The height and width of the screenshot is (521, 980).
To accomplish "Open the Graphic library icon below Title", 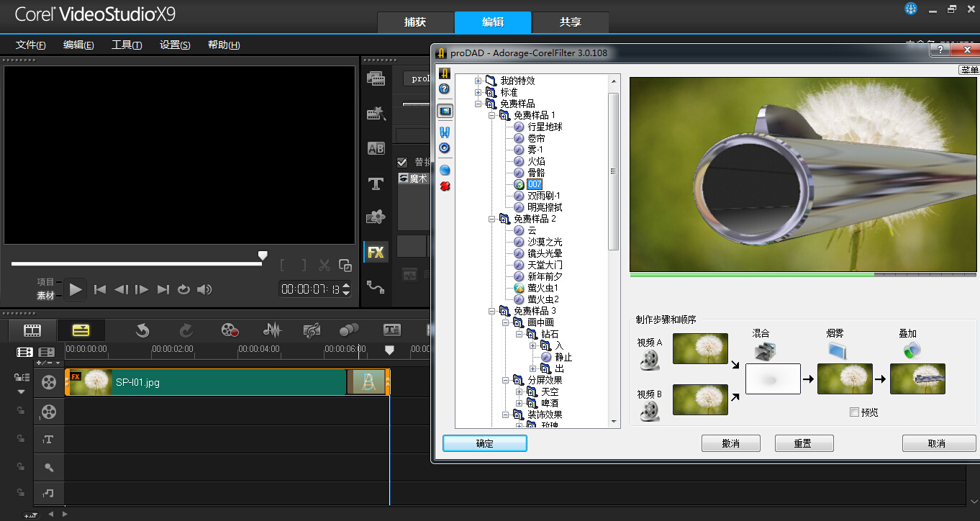I will [x=376, y=217].
